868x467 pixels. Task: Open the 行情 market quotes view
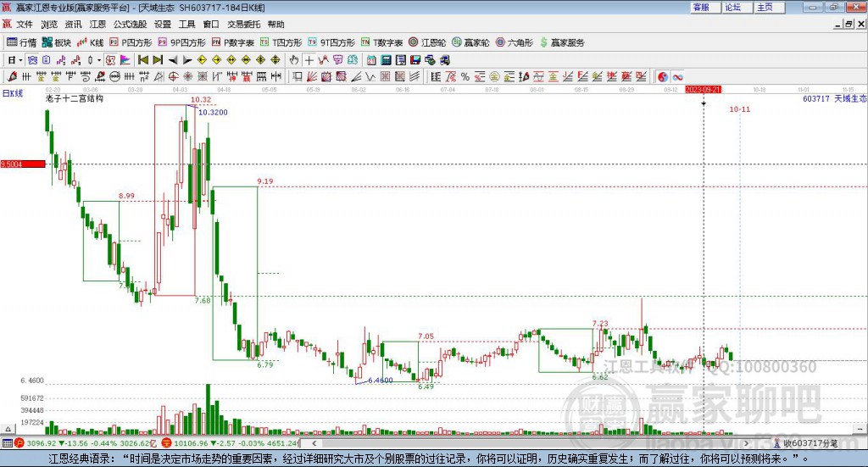click(x=21, y=42)
